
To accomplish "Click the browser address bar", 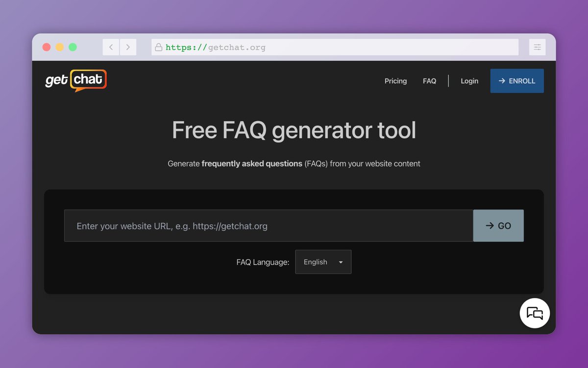I will click(335, 47).
